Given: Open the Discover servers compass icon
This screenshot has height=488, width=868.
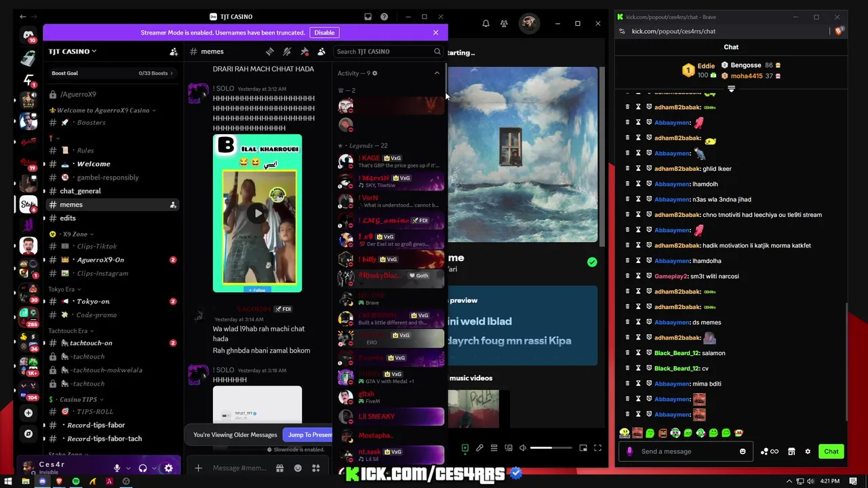Looking at the screenshot, I should coord(28,434).
